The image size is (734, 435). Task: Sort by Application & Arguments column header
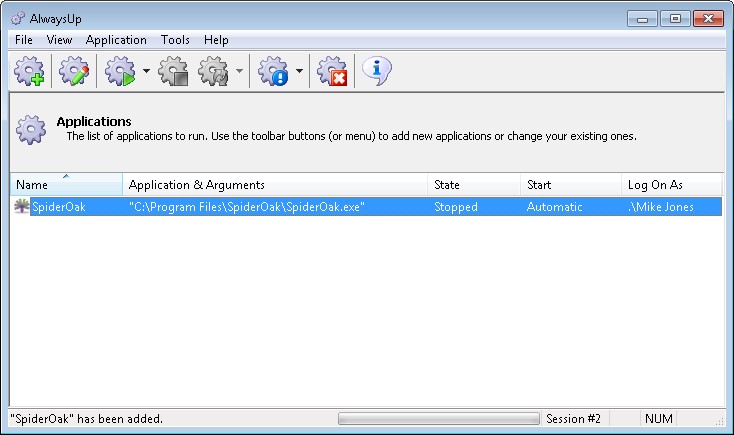(275, 184)
